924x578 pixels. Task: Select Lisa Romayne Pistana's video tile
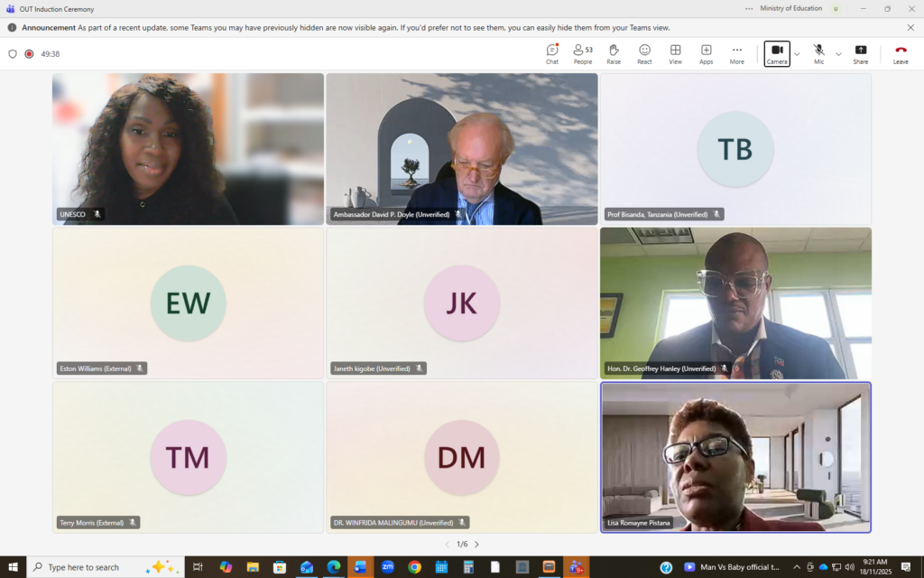(735, 457)
